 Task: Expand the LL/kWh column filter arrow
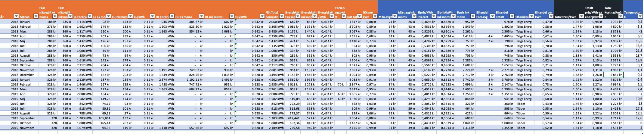152,17
